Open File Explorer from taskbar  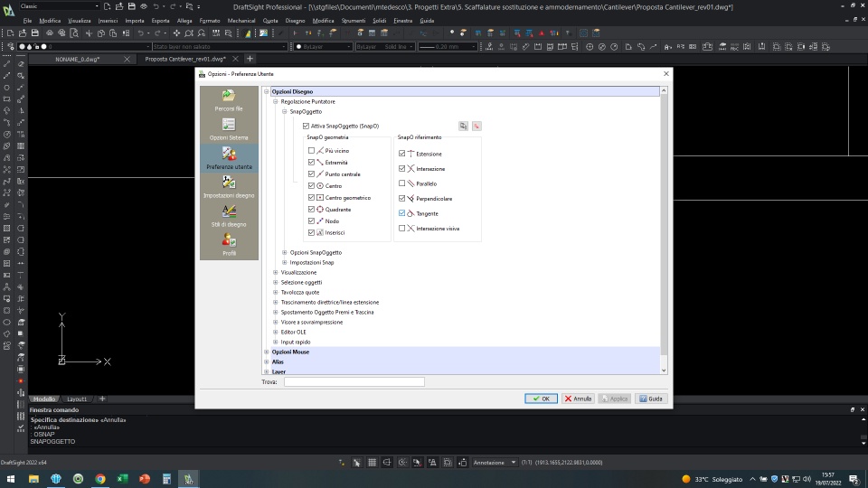[x=33, y=479]
